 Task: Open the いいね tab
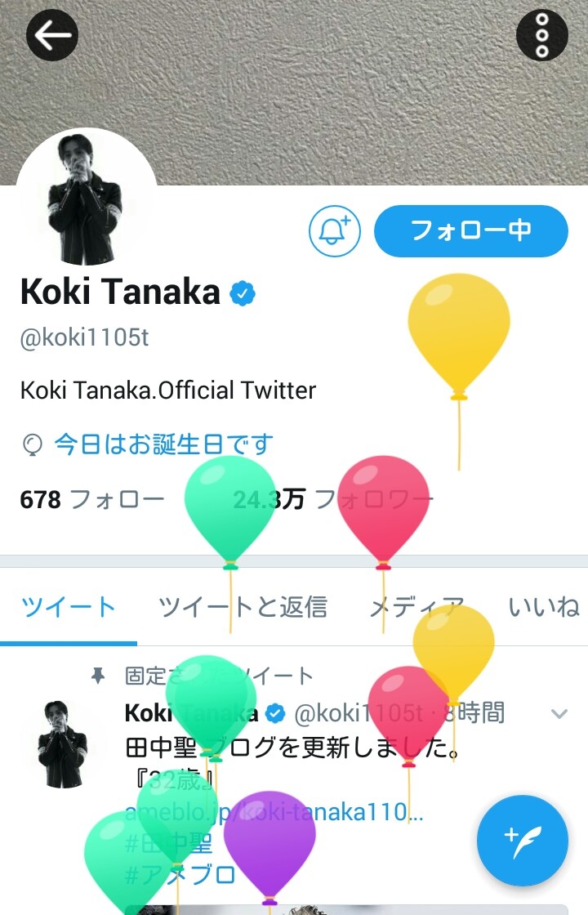pyautogui.click(x=544, y=608)
